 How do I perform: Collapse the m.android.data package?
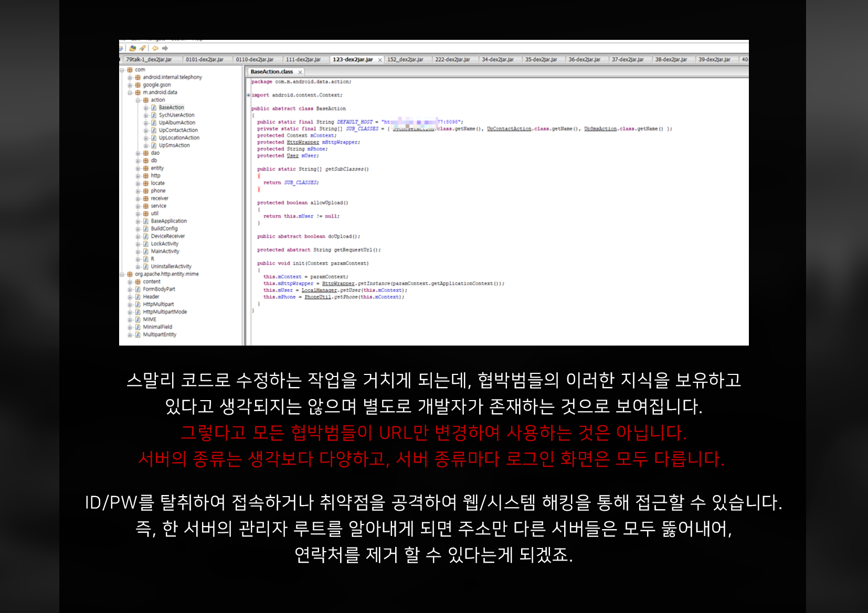pos(130,93)
